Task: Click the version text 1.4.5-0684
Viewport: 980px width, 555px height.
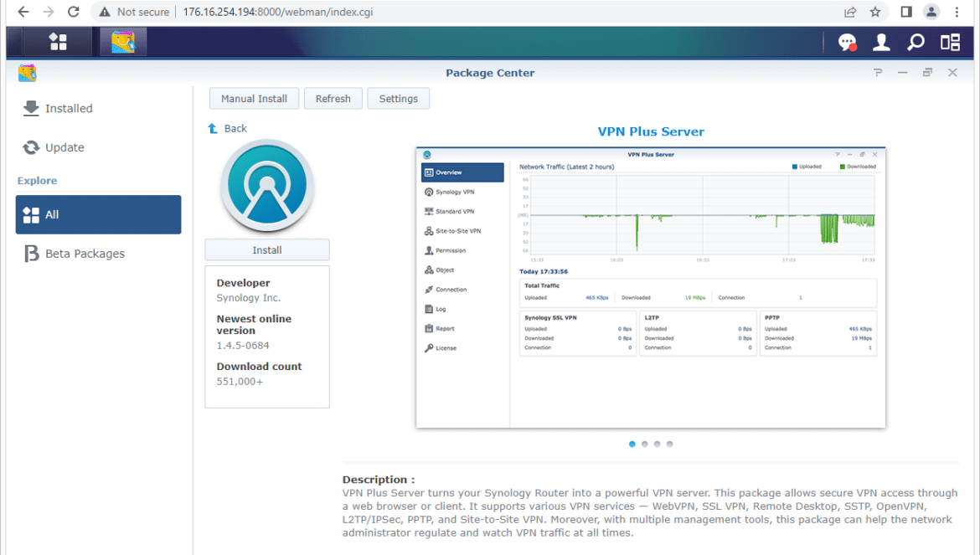Action: (243, 345)
